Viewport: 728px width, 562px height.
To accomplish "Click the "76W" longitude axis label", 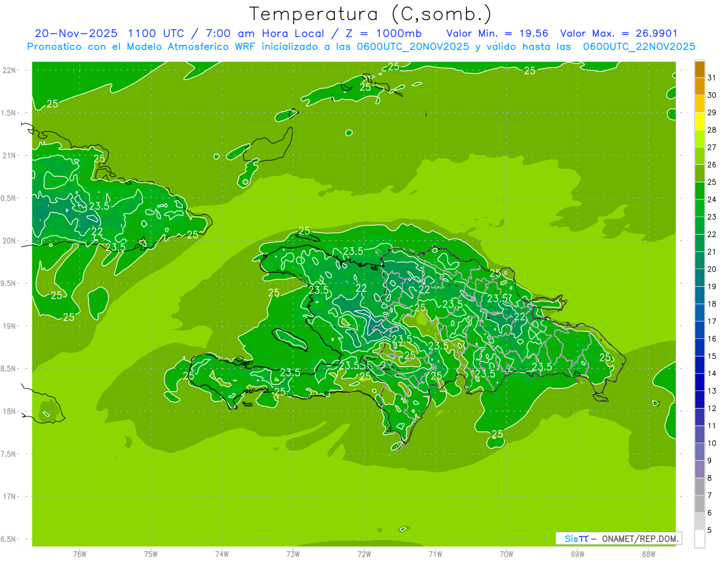I will 79,554.
